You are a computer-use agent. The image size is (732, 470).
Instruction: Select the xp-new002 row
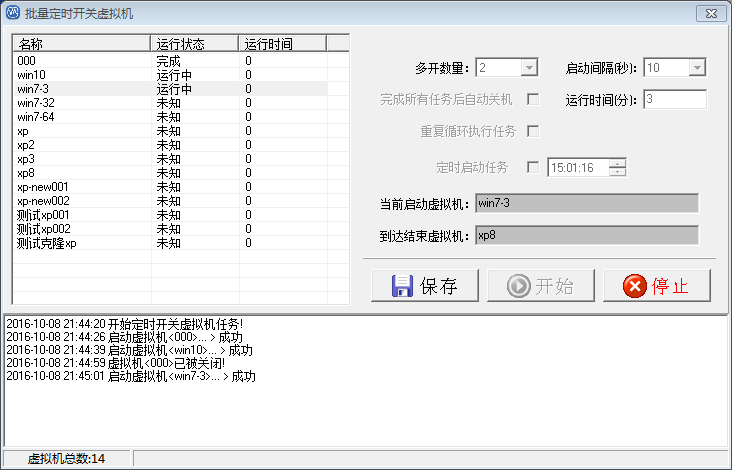coord(170,201)
